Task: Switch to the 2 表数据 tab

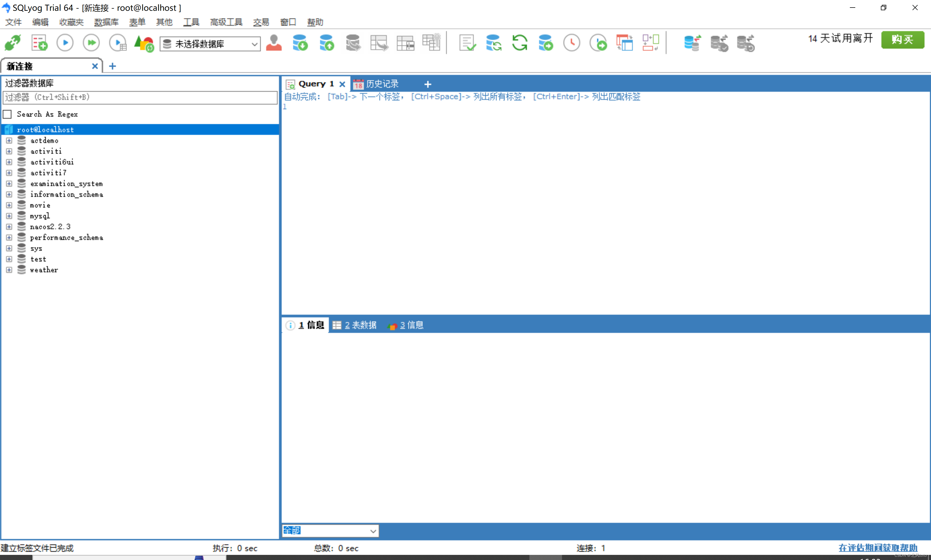Action: (x=354, y=325)
